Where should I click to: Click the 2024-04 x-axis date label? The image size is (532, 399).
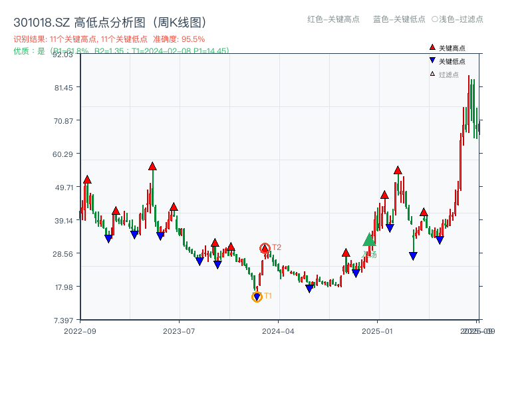(x=278, y=331)
